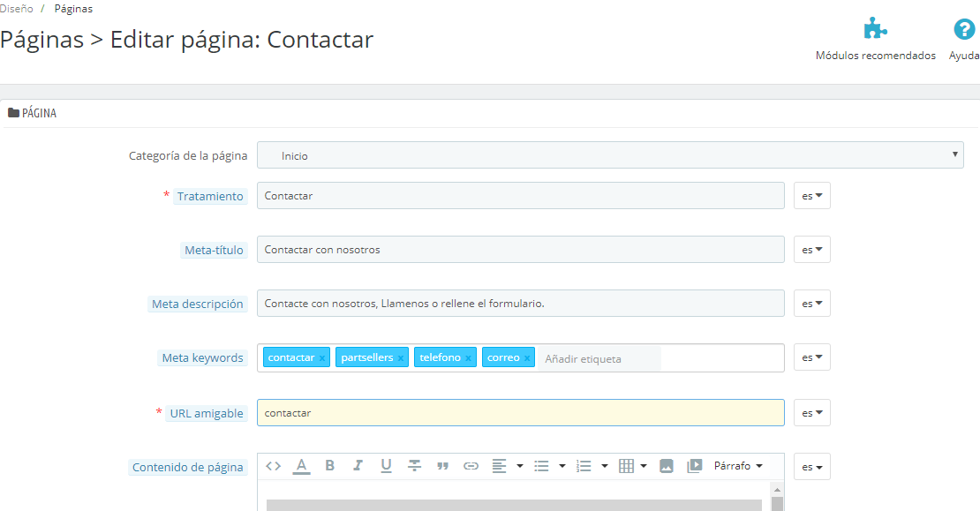Open Módulos recomendados puzzle icon
Viewport: 980px width, 511px height.
875,29
